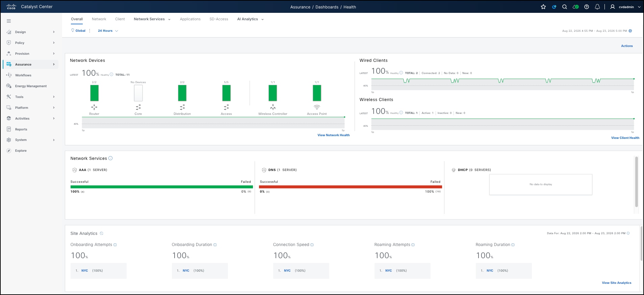Switch to the Client tab
644x295 pixels.
click(x=120, y=19)
